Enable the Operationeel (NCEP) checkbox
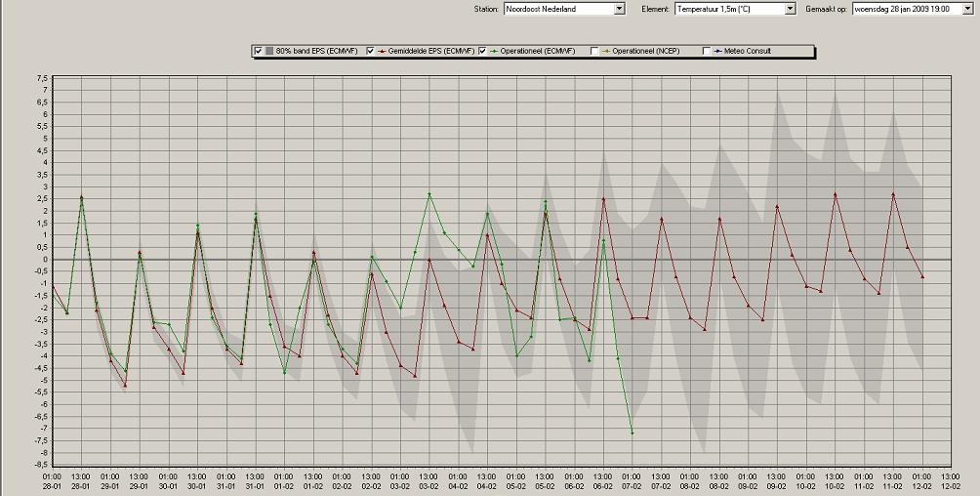 [x=594, y=52]
